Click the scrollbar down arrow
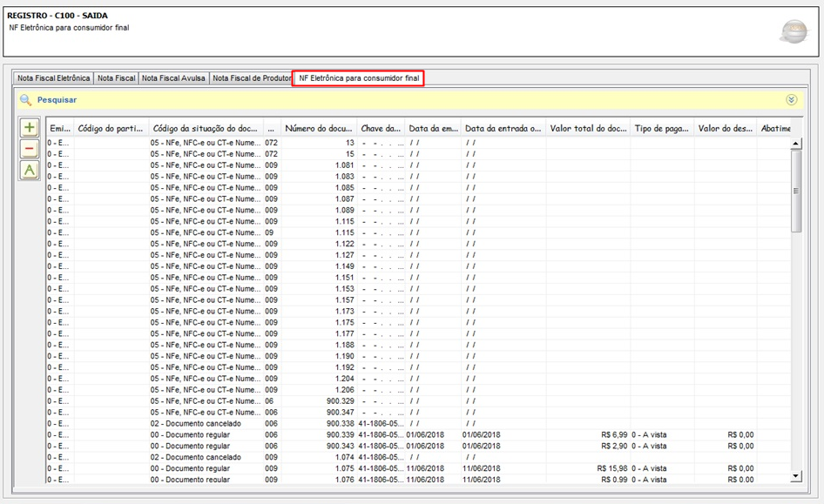824x504 pixels. click(796, 476)
